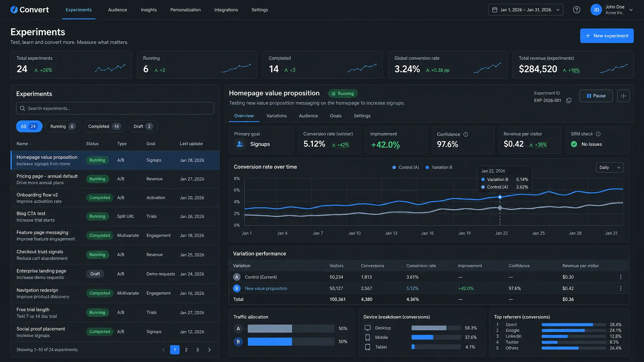Go to page 2 of experiments
644x362 pixels.
click(x=186, y=350)
